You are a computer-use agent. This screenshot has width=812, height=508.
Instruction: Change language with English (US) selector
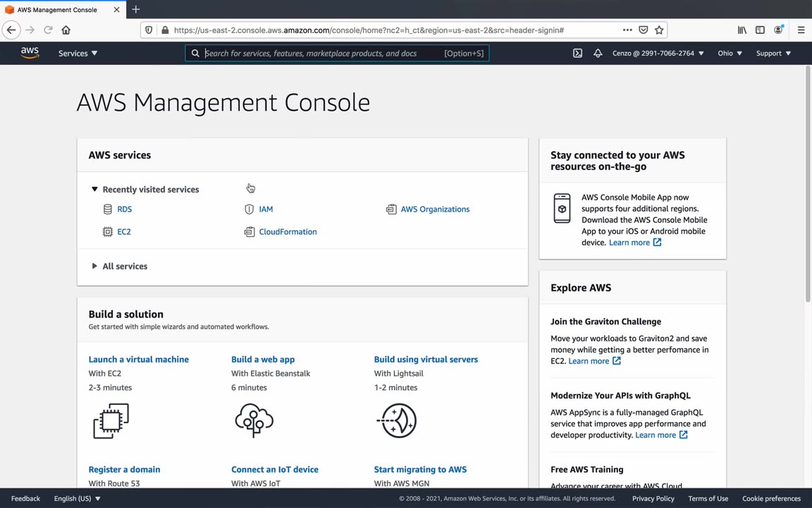(x=77, y=498)
